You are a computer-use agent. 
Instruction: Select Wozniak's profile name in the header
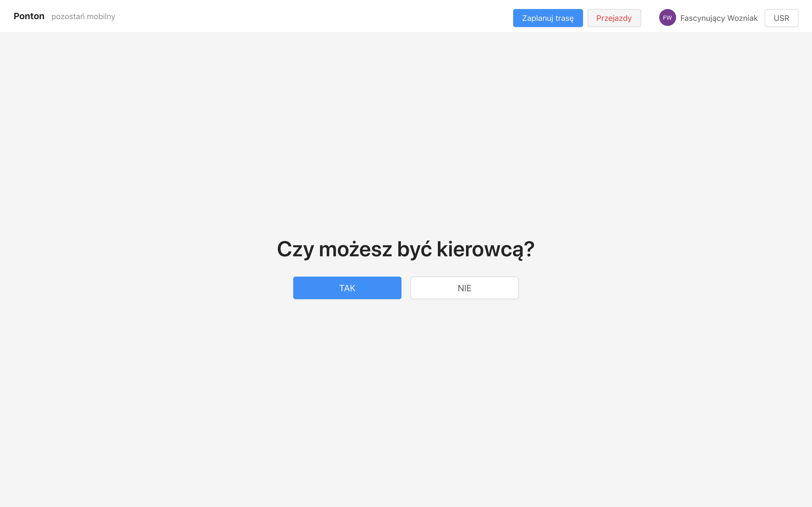(x=718, y=18)
